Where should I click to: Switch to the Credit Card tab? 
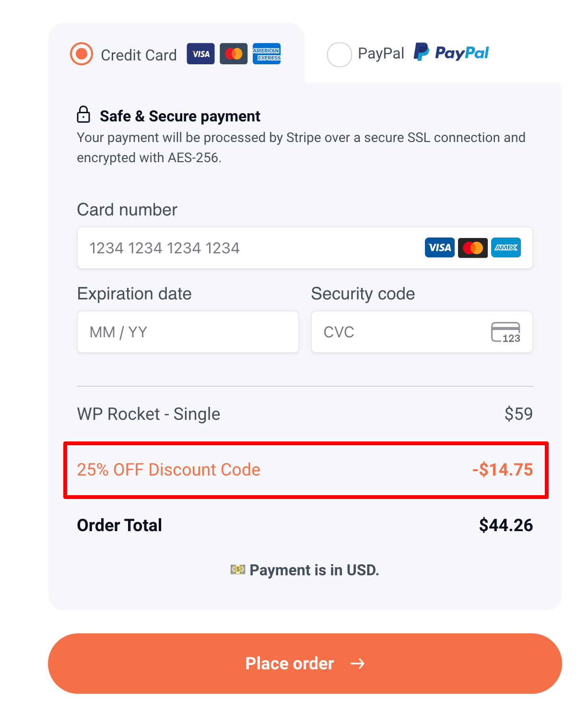139,55
